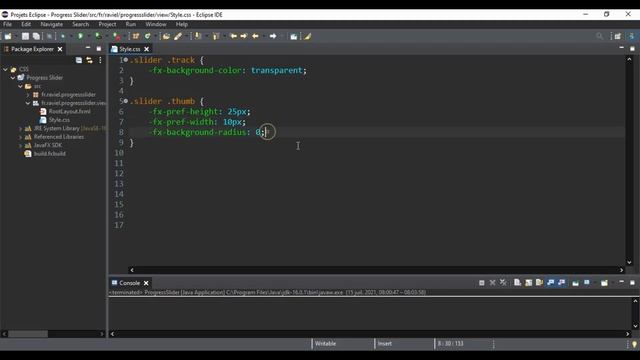Open a terminal from the toolbar
The image size is (640, 360).
[x=49, y=36]
